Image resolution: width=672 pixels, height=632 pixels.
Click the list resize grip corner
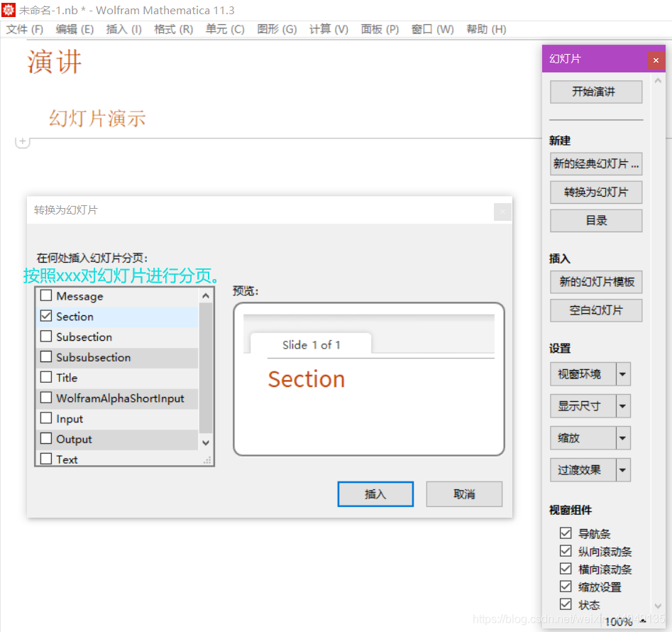click(207, 460)
